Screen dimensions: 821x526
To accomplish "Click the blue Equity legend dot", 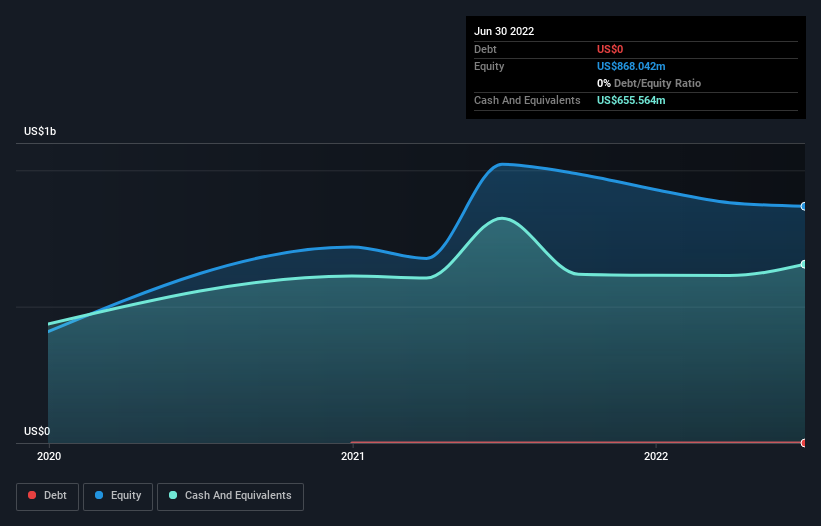I will coord(99,495).
